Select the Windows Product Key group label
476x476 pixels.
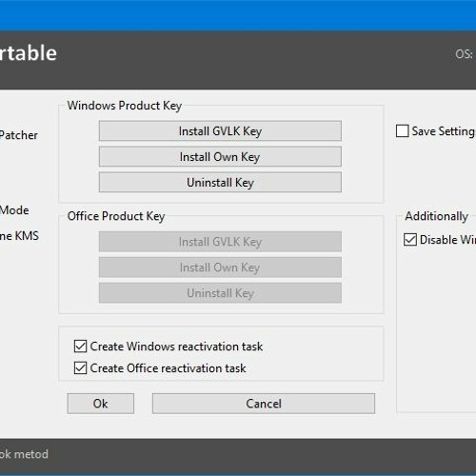point(125,106)
